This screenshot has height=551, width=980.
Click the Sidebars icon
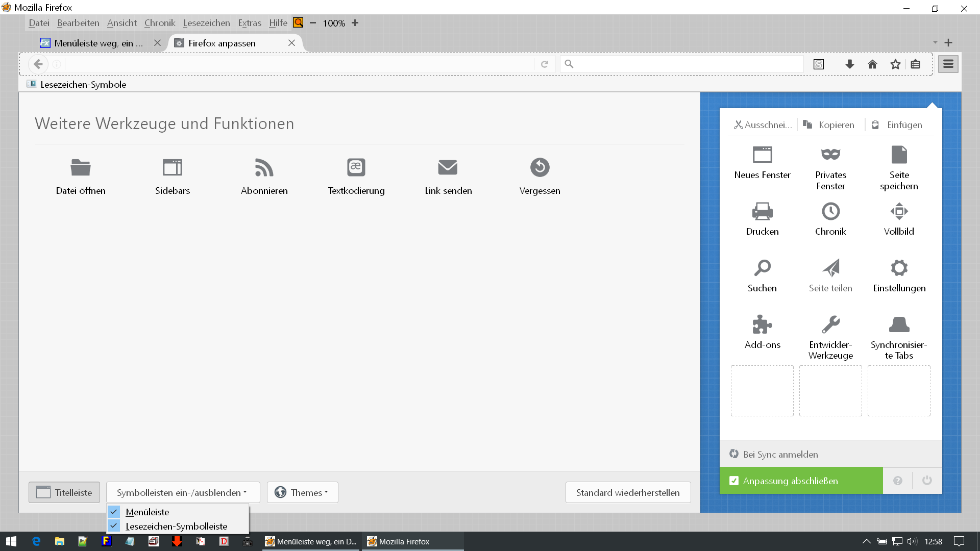[173, 167]
